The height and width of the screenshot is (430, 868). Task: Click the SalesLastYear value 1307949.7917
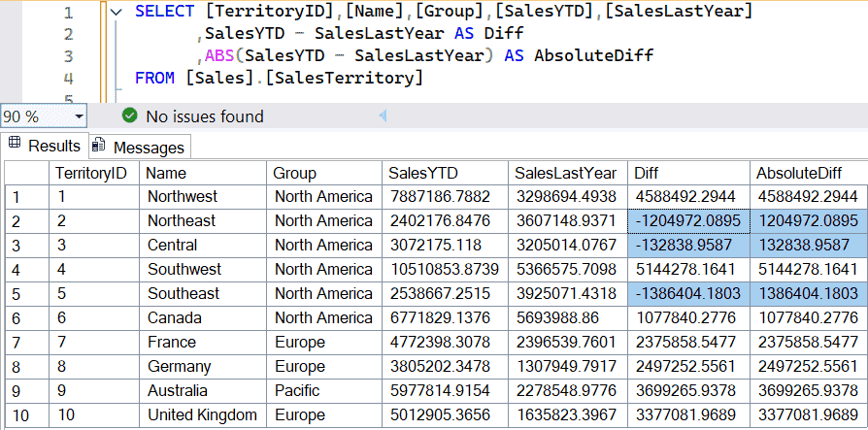[567, 366]
